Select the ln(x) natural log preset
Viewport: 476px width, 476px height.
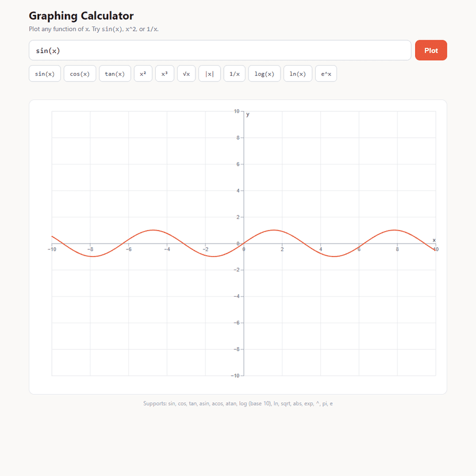[298, 74]
